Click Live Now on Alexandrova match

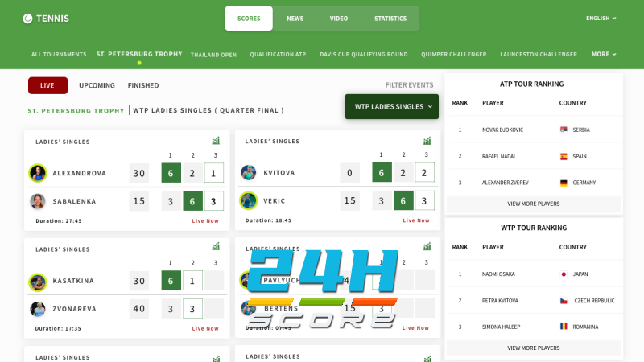pyautogui.click(x=205, y=220)
